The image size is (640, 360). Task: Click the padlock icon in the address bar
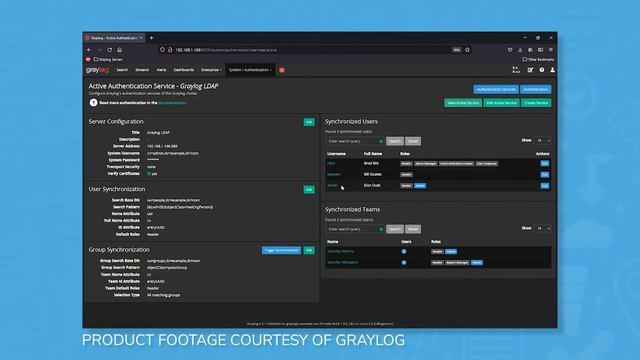(x=170, y=50)
